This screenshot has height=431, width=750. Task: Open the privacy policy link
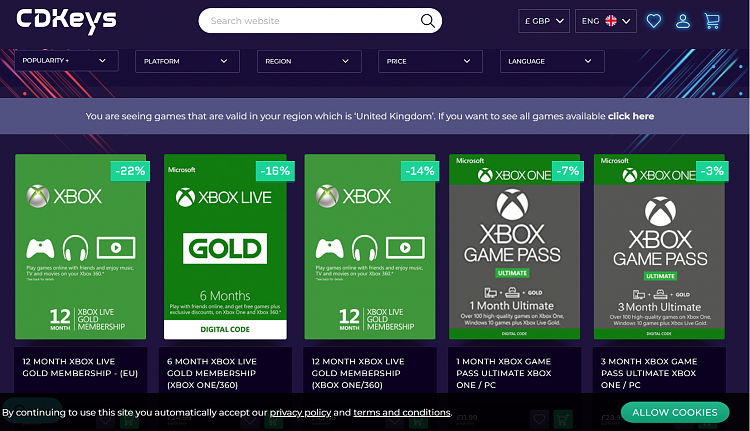pos(300,412)
